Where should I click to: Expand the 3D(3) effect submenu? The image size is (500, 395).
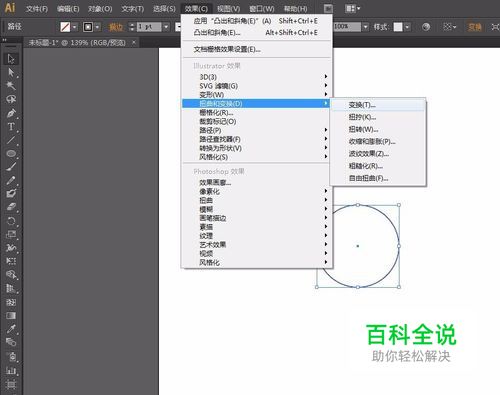tap(256, 77)
